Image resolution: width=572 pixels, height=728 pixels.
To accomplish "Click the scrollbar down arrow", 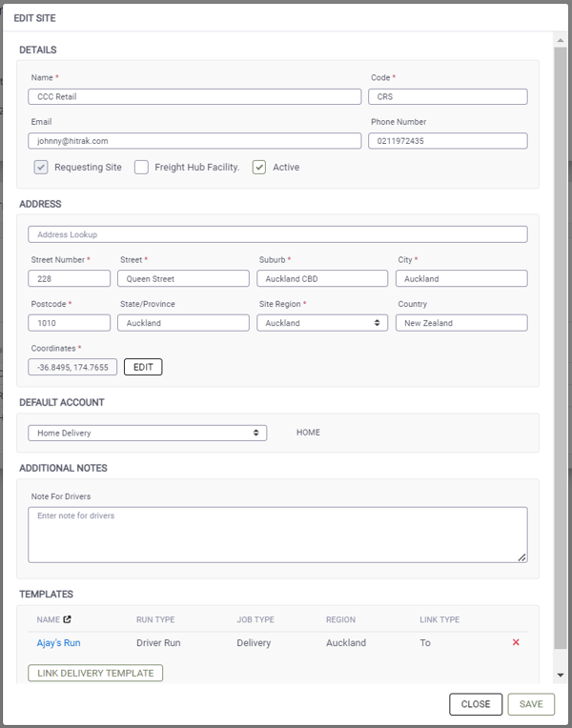I will (x=561, y=675).
